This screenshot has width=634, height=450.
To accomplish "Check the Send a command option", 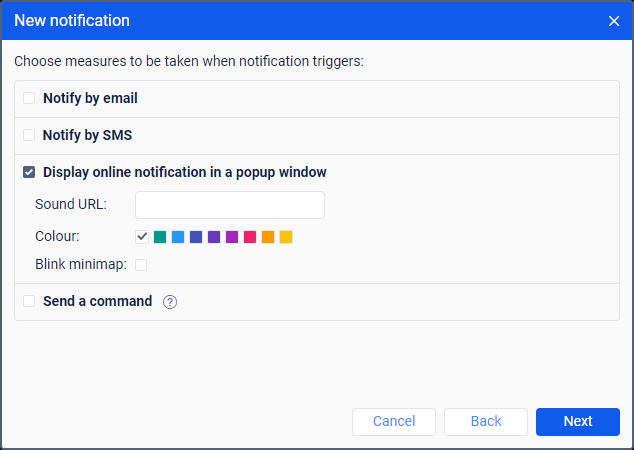I will click(x=29, y=301).
